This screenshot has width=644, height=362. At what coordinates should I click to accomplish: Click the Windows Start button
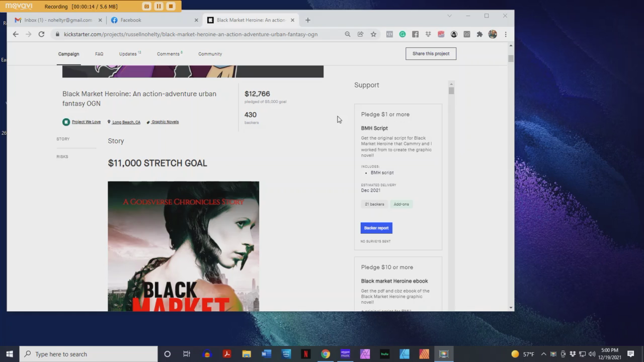point(9,354)
